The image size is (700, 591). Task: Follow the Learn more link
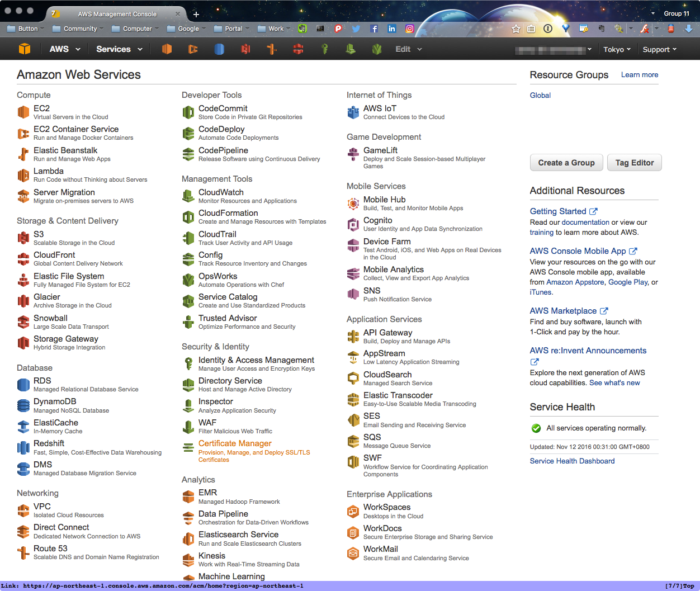point(640,74)
